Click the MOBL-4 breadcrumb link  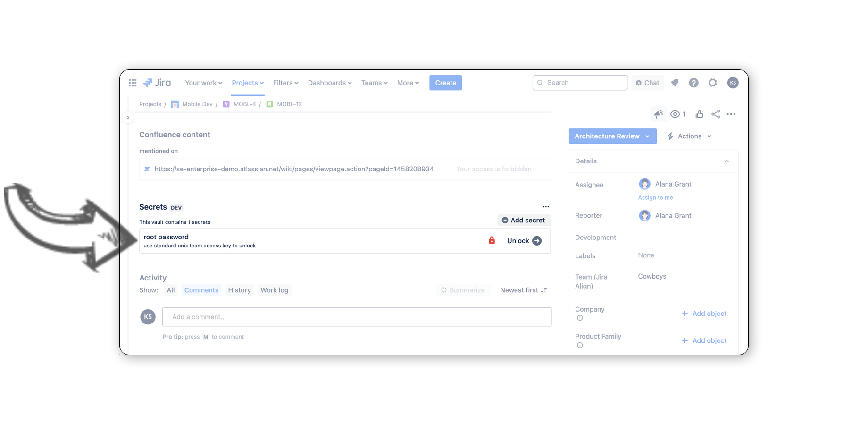tap(245, 104)
